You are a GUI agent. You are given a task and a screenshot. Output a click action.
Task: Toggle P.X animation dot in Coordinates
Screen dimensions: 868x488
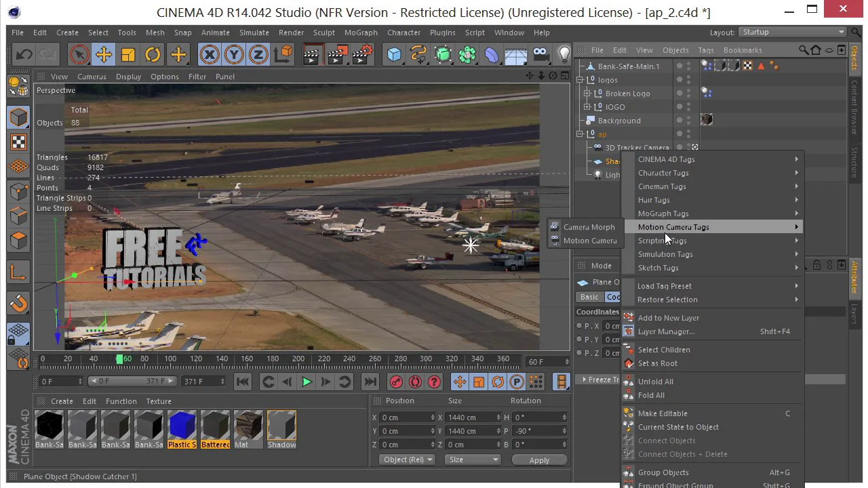pos(579,326)
